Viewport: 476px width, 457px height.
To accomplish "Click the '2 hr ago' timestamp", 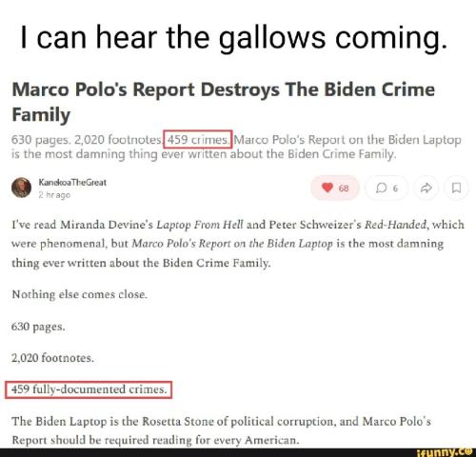I will (54, 195).
